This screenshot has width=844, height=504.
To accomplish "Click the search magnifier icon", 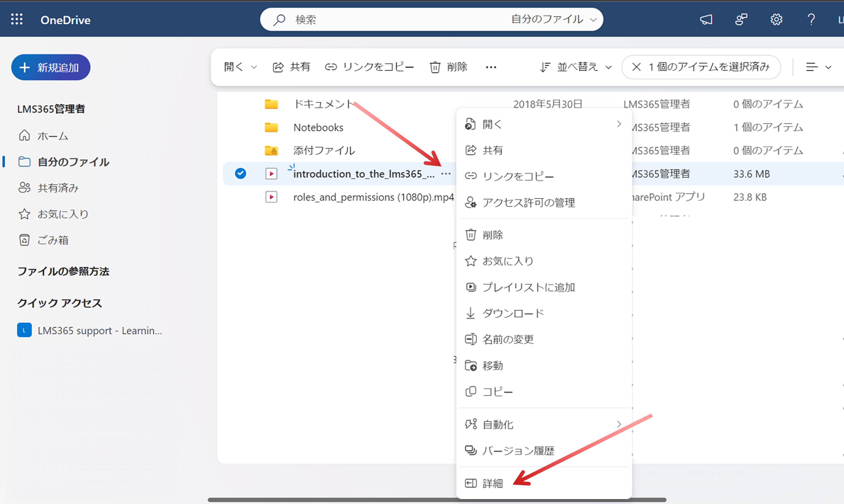I will pyautogui.click(x=279, y=20).
